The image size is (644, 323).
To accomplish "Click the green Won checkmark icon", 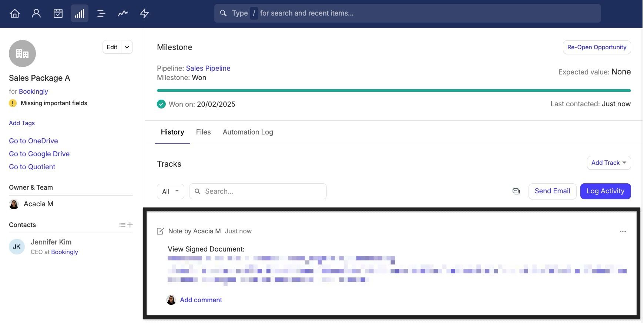I will coord(161,104).
